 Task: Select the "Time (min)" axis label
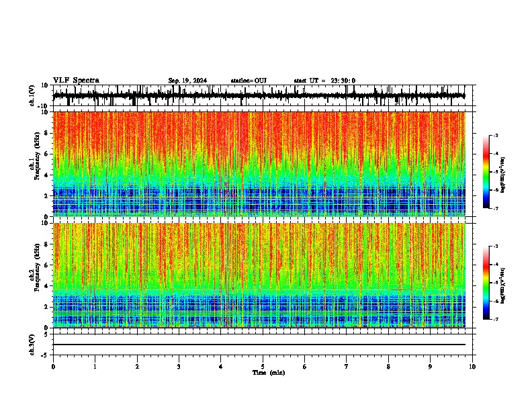coord(269,373)
